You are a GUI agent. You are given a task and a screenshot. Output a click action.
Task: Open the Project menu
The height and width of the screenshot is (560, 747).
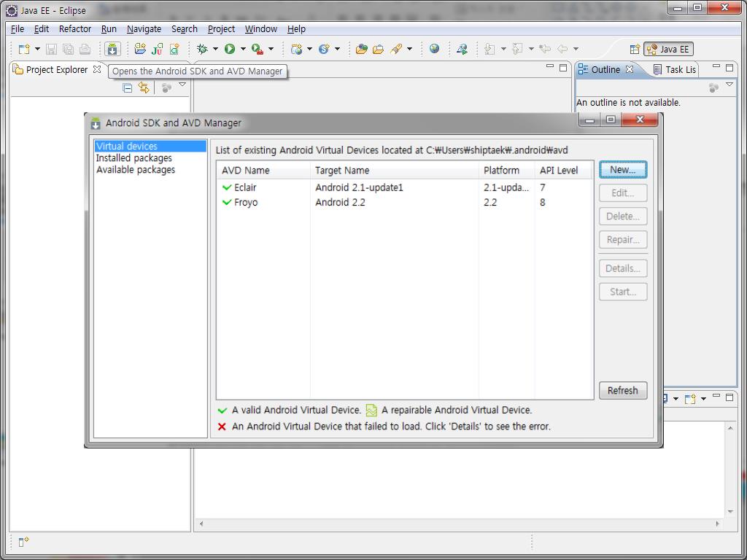pos(221,29)
